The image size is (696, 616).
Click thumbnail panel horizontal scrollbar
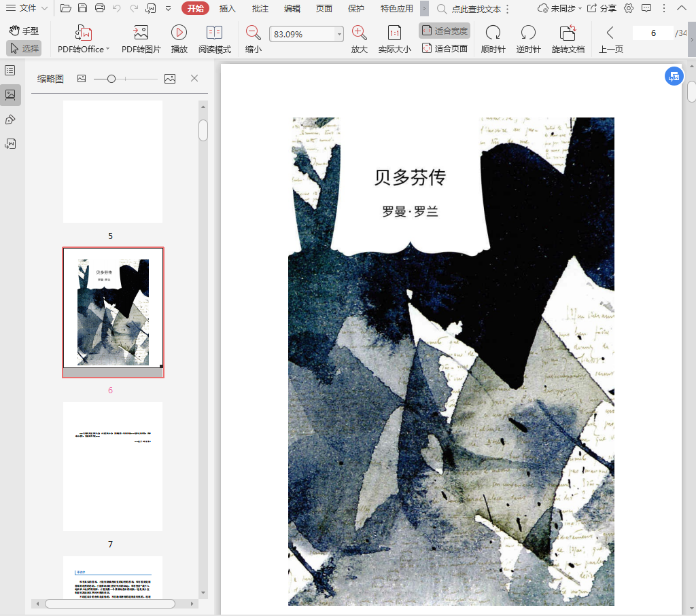click(x=110, y=604)
